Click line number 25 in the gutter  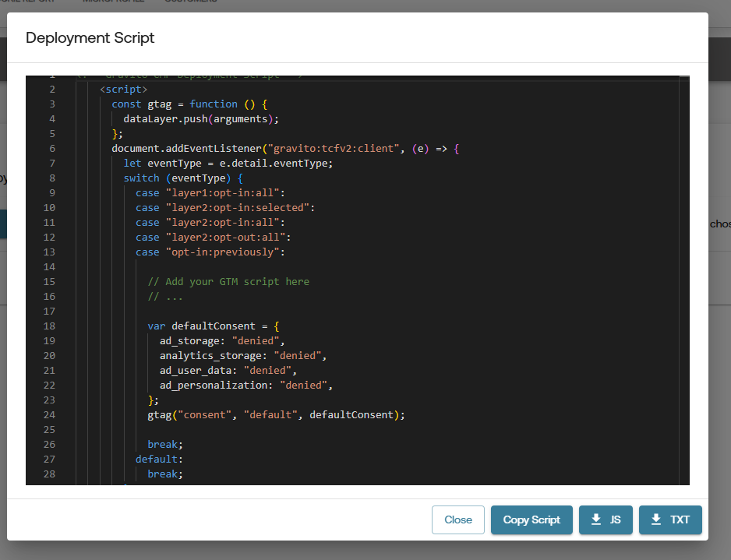pos(49,430)
